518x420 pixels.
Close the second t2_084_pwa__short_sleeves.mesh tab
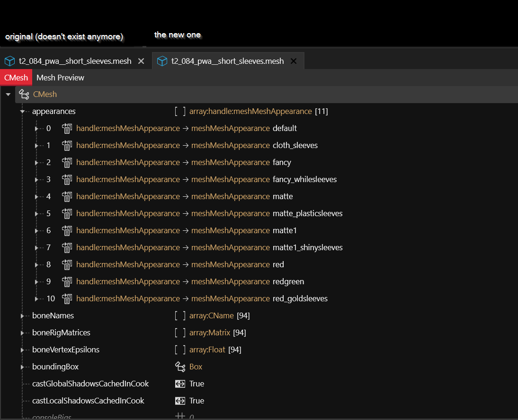click(294, 61)
